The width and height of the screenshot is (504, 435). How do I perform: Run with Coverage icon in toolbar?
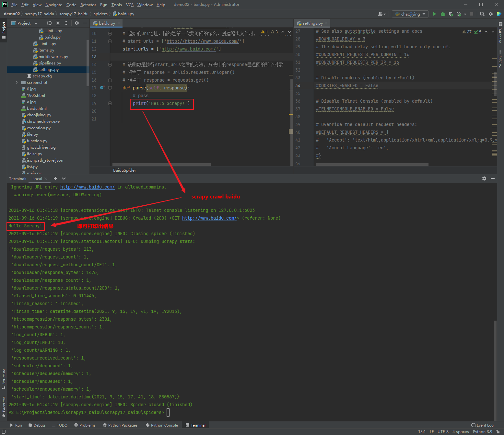coord(451,14)
